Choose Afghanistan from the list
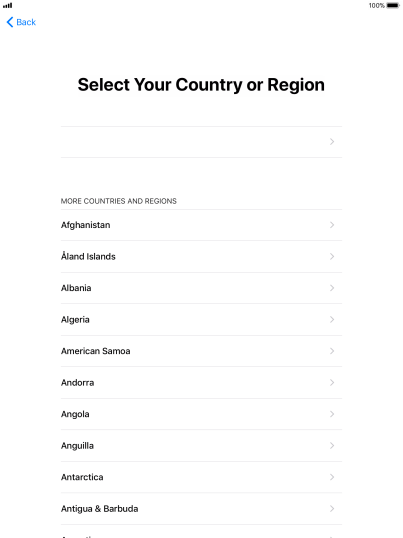 click(x=201, y=225)
